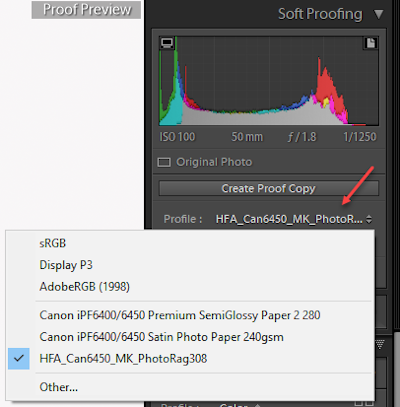Toggle destination gamut warning icon in histogram
Screen dimensions: 400x407
pyautogui.click(x=371, y=43)
